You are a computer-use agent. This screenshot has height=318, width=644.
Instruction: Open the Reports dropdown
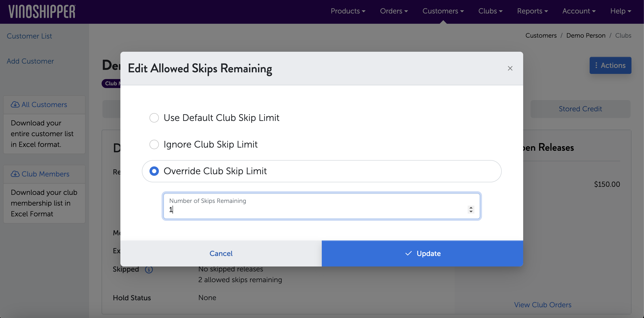(532, 11)
